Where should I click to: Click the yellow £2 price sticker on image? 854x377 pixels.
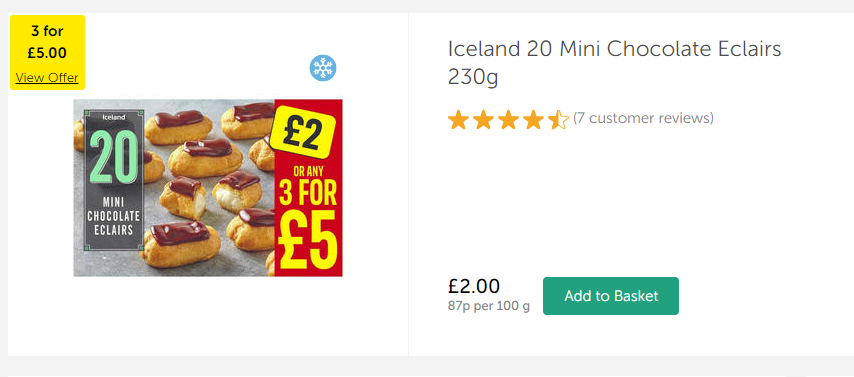(x=301, y=133)
